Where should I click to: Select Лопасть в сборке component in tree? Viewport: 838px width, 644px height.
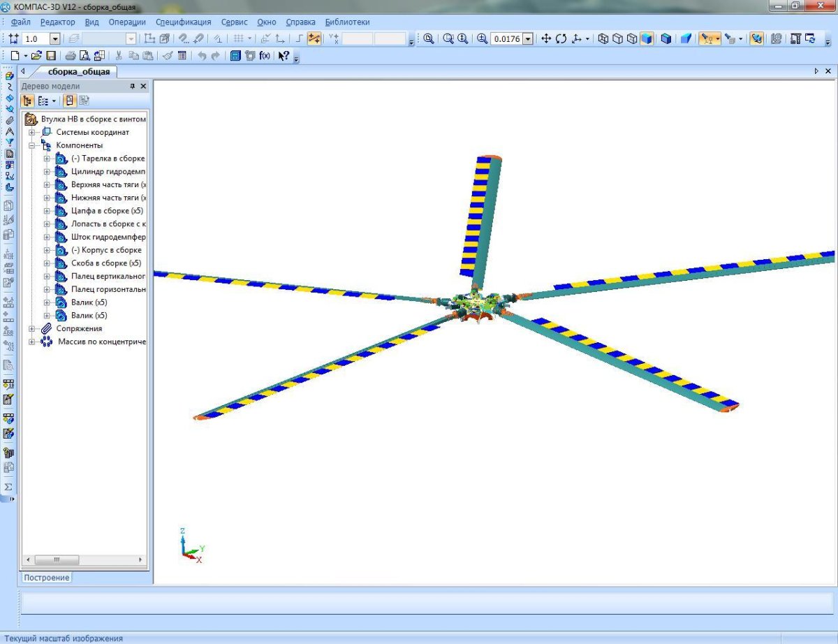point(108,224)
